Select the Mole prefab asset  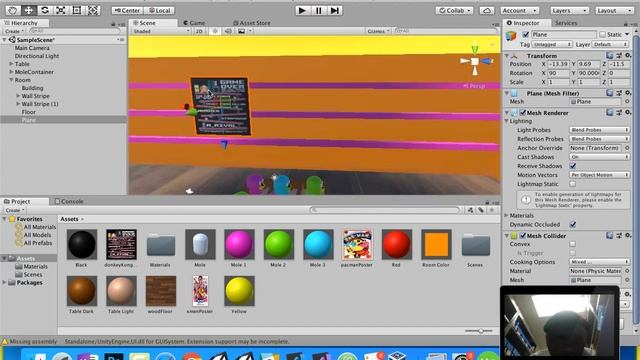click(x=200, y=244)
